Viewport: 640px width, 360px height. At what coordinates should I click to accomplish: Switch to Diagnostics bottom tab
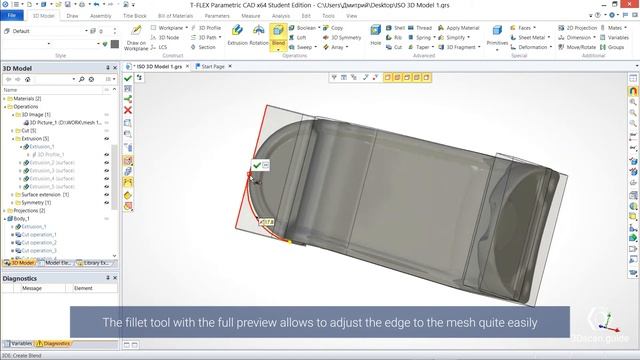(x=53, y=344)
